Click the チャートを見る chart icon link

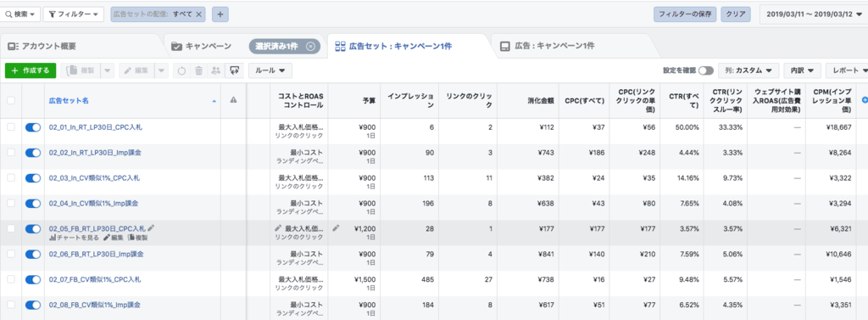pyautogui.click(x=75, y=238)
